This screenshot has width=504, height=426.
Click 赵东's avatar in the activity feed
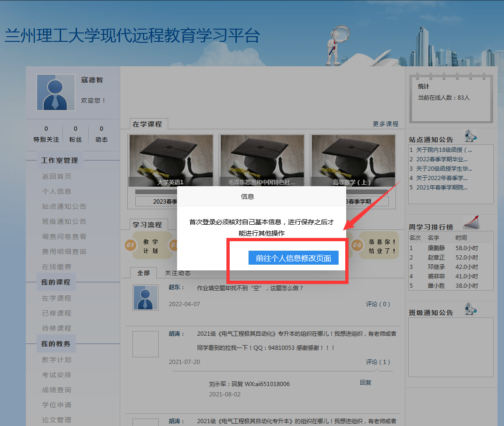click(145, 297)
